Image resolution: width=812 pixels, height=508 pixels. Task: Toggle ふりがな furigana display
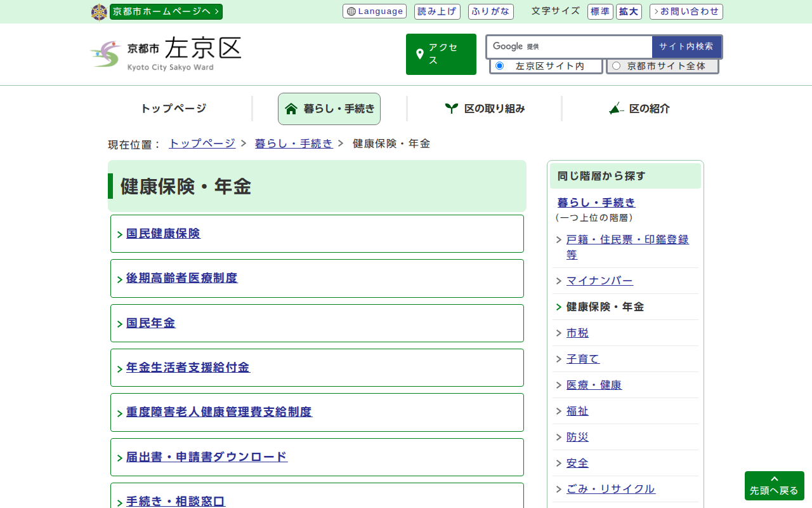pos(490,11)
